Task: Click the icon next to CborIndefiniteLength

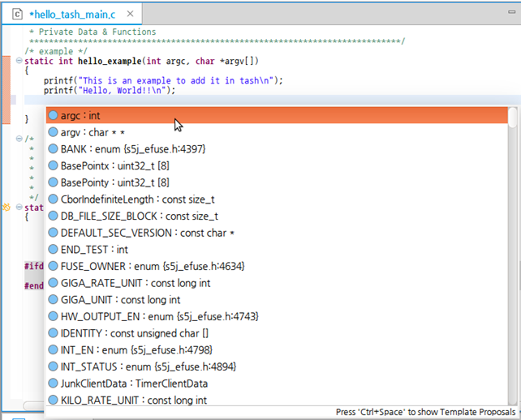Action: (53, 199)
